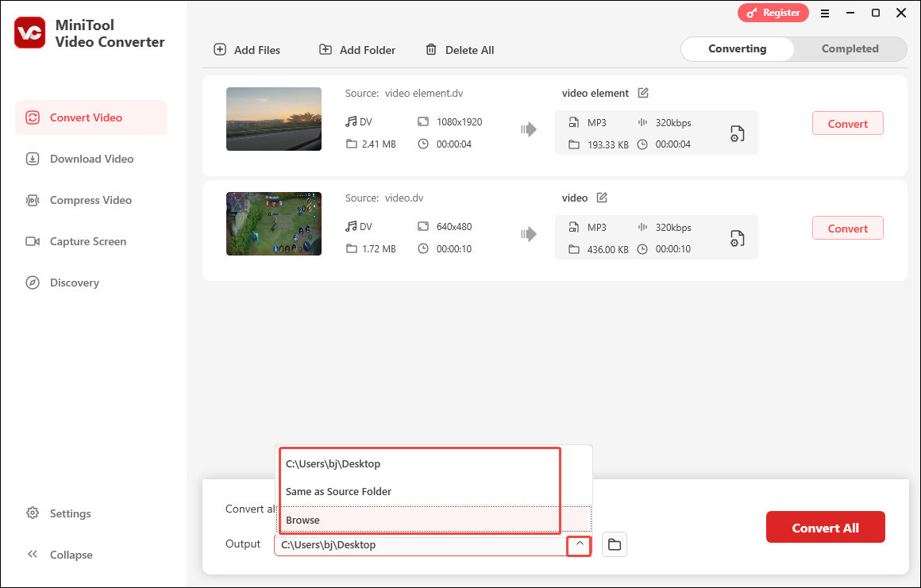Select Same as Source Folder option

434,492
